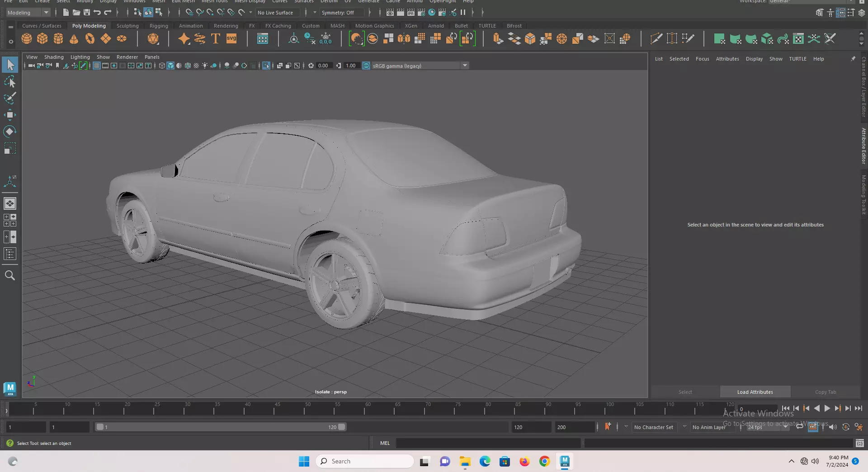The width and height of the screenshot is (868, 472).
Task: Click the viewport gamma value field 1.00
Action: pyautogui.click(x=351, y=66)
